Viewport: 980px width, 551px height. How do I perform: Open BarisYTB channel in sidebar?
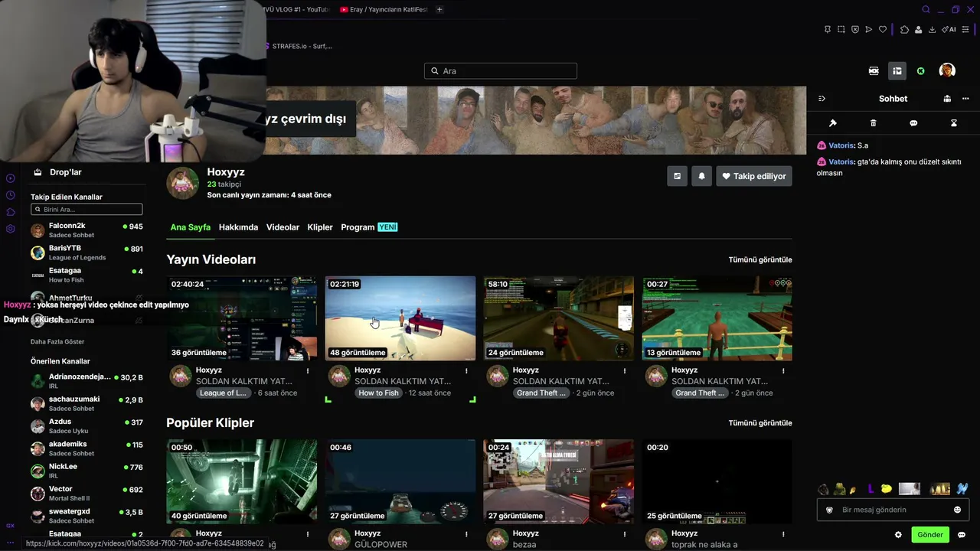[87, 253]
